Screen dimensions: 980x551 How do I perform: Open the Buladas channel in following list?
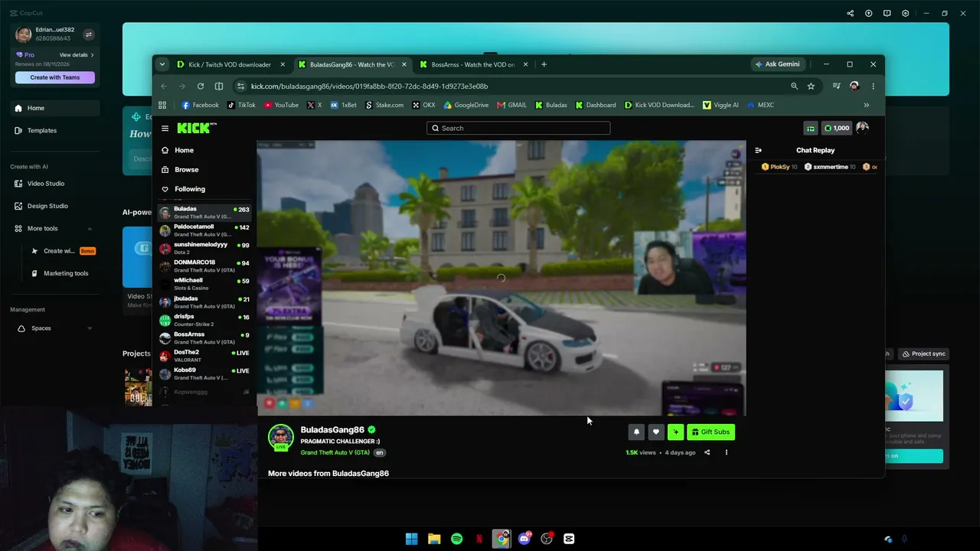pyautogui.click(x=204, y=213)
